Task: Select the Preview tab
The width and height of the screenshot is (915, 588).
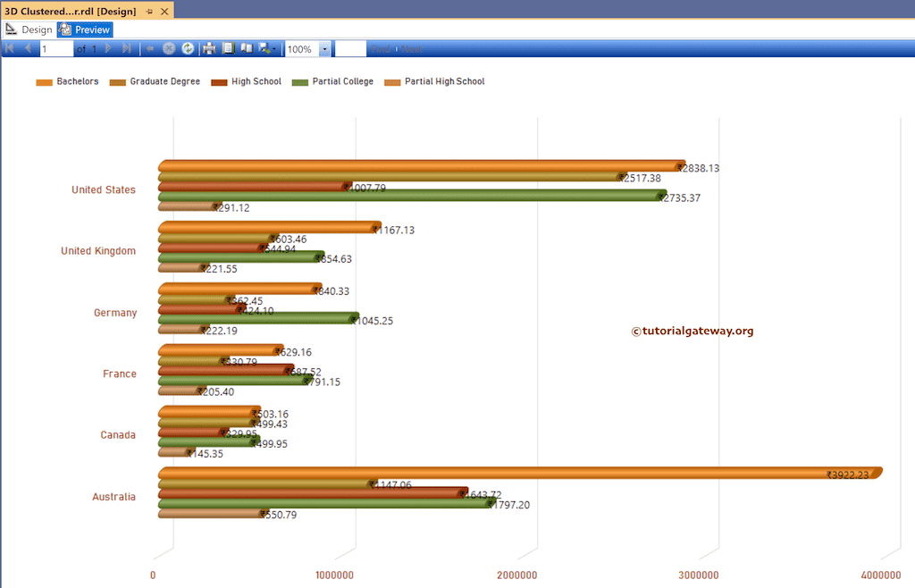Action: click(84, 29)
